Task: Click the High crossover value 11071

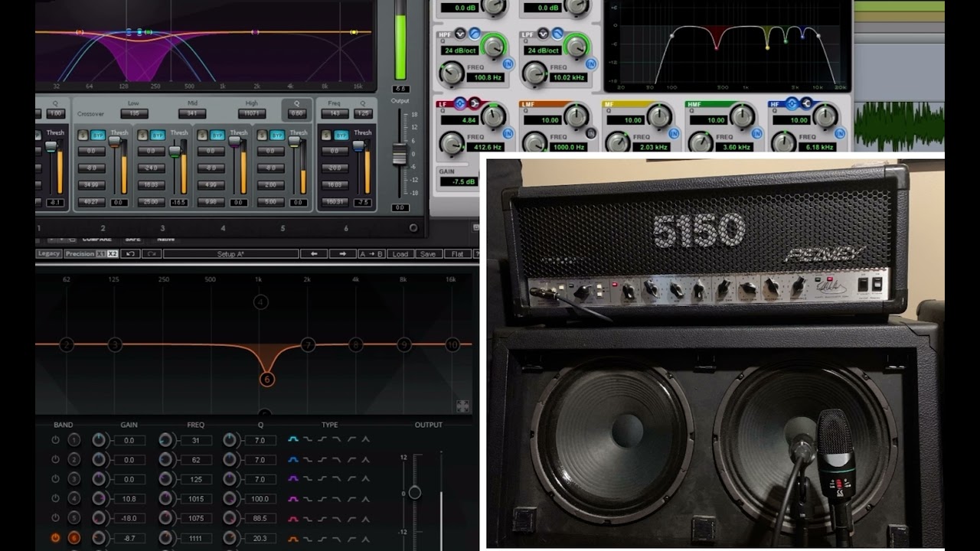Action: [x=251, y=113]
